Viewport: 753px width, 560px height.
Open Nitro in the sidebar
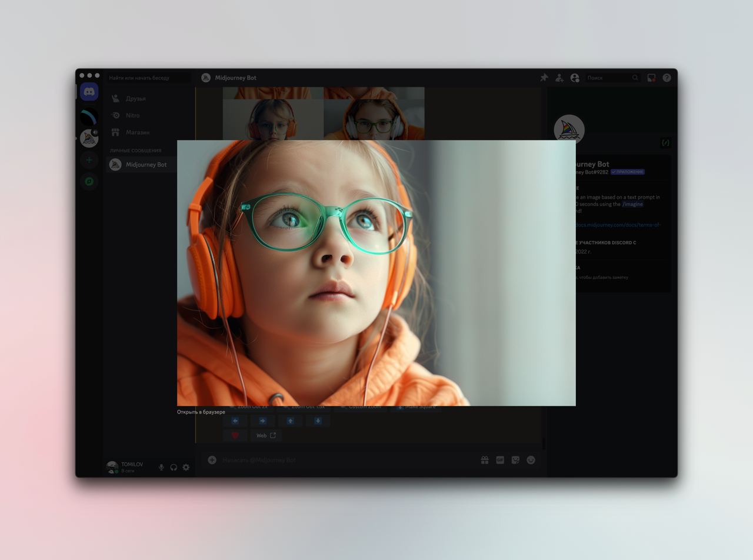(149, 115)
